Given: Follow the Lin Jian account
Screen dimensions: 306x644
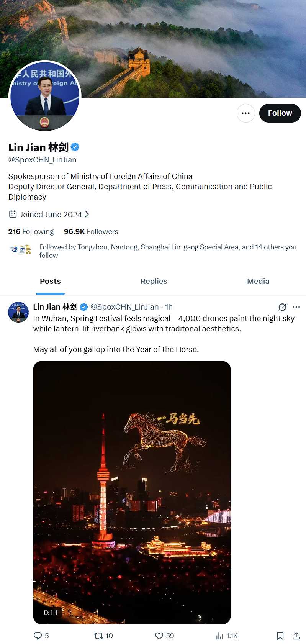Looking at the screenshot, I should pos(280,113).
